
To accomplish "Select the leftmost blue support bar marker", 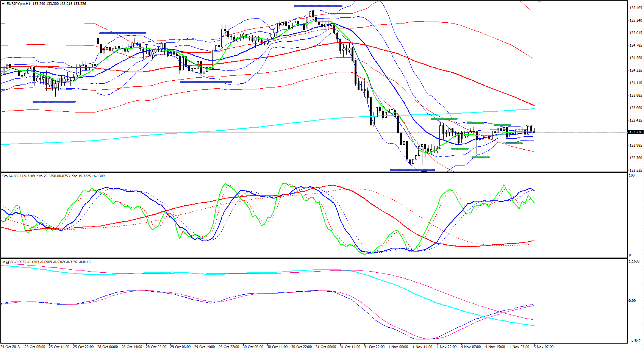I will click(54, 102).
